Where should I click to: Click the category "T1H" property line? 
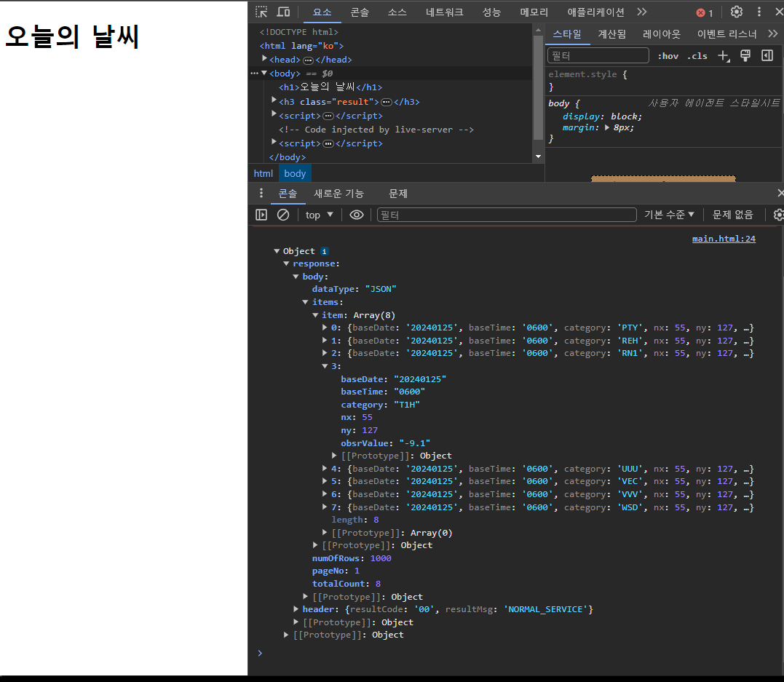(x=380, y=405)
